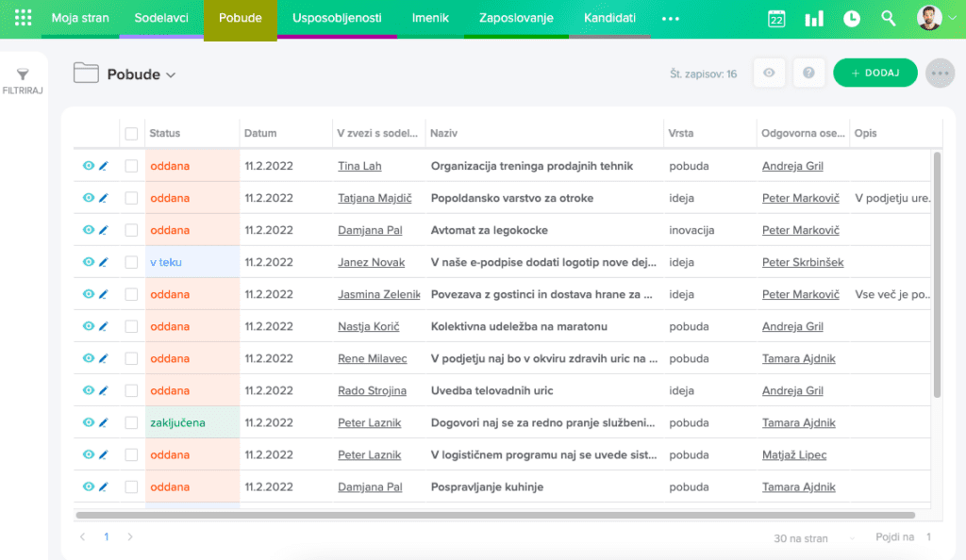
Task: Switch to the Sodelavci tab
Action: pos(161,19)
